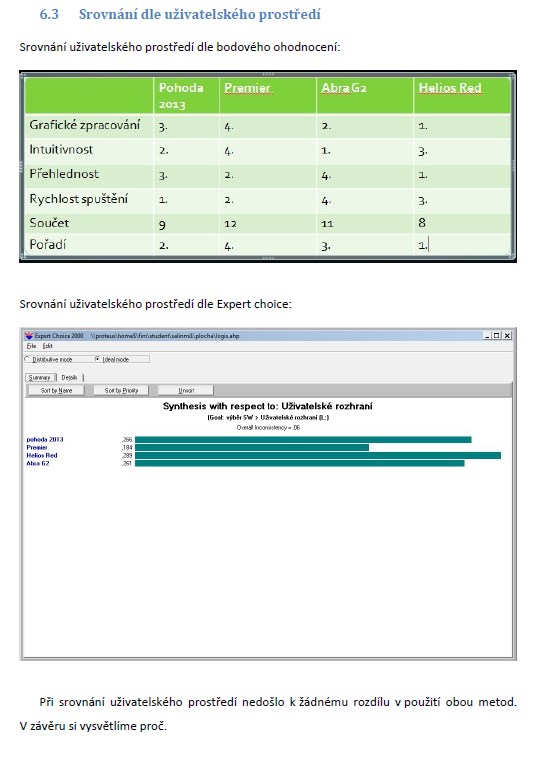Open the Edit menu in Expert Choice
This screenshot has height=760, width=538.
[47, 346]
